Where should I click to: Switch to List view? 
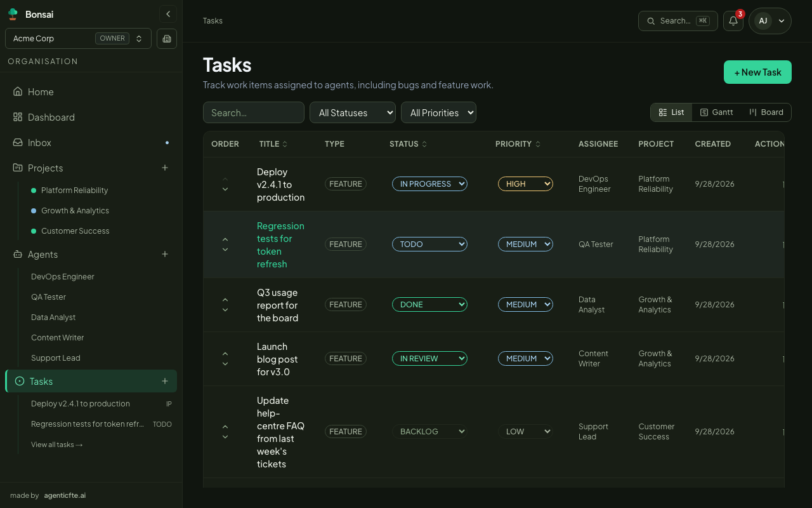[x=671, y=112]
